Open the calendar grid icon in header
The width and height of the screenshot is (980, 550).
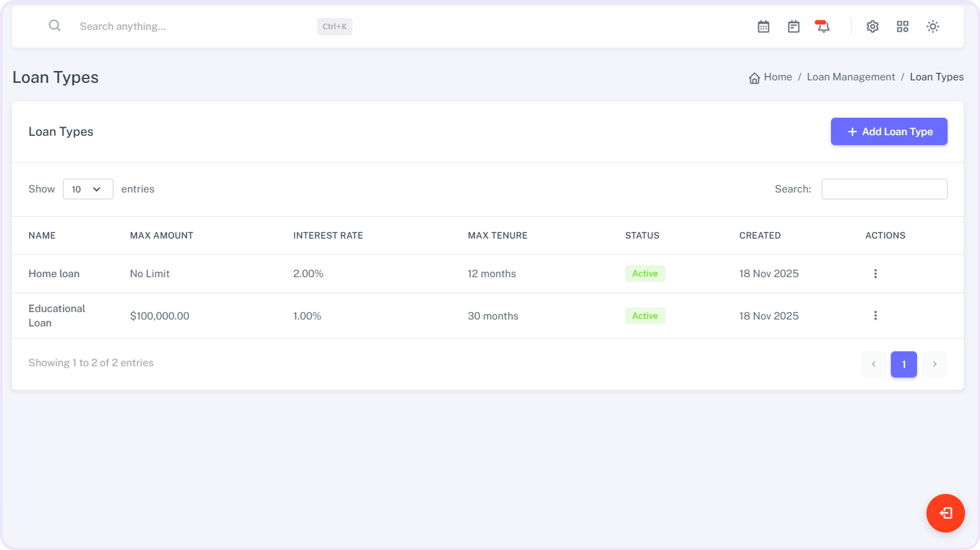[x=763, y=27]
